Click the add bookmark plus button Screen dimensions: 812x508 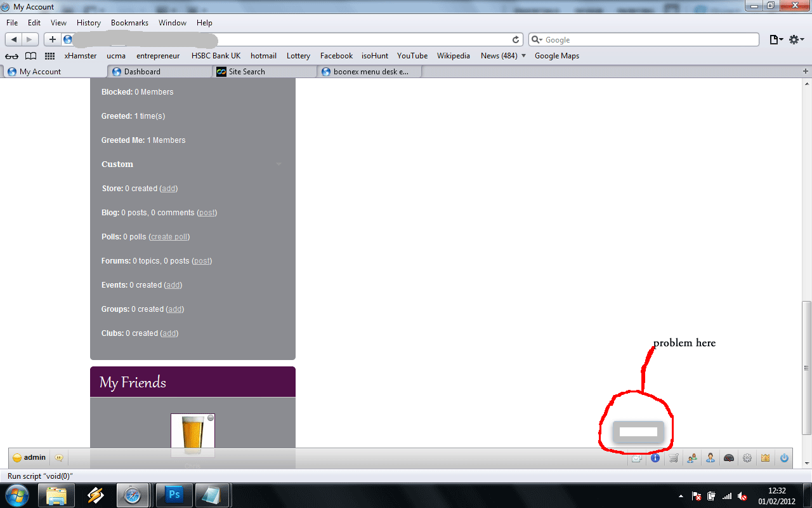(52, 39)
